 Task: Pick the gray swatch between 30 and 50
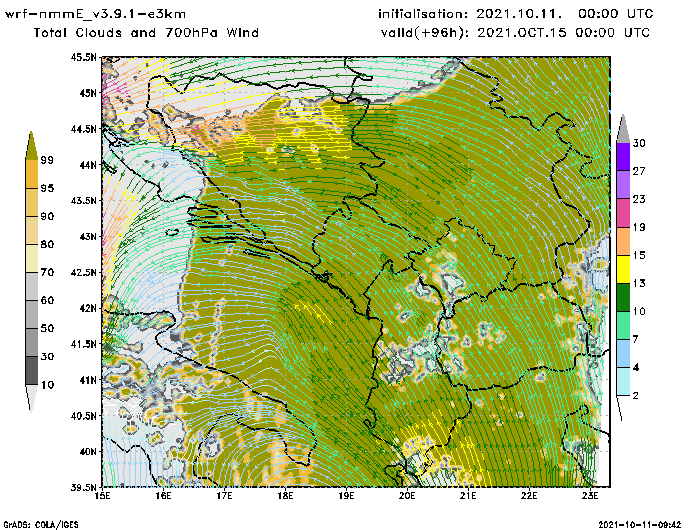coord(31,342)
